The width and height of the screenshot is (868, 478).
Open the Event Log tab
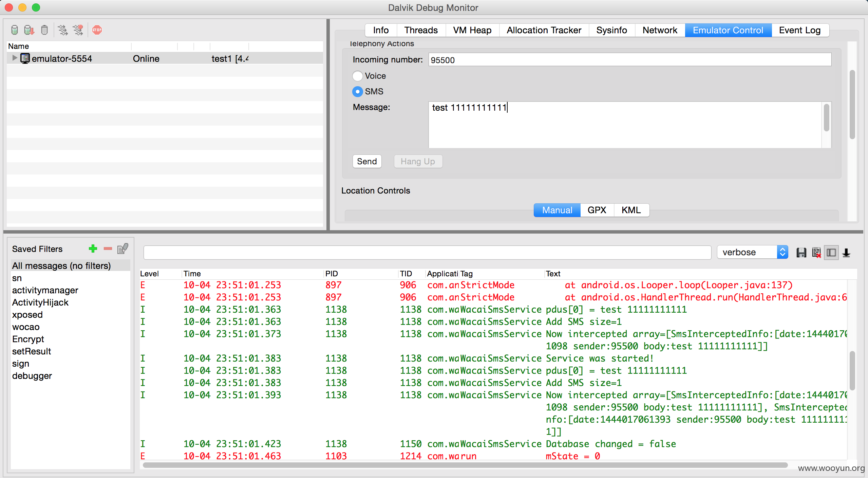[x=800, y=30]
